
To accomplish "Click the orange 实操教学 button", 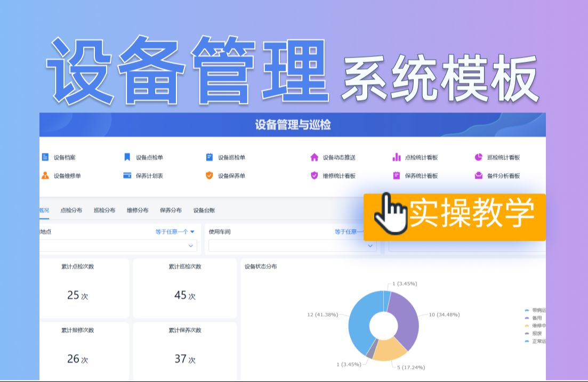I will (455, 217).
